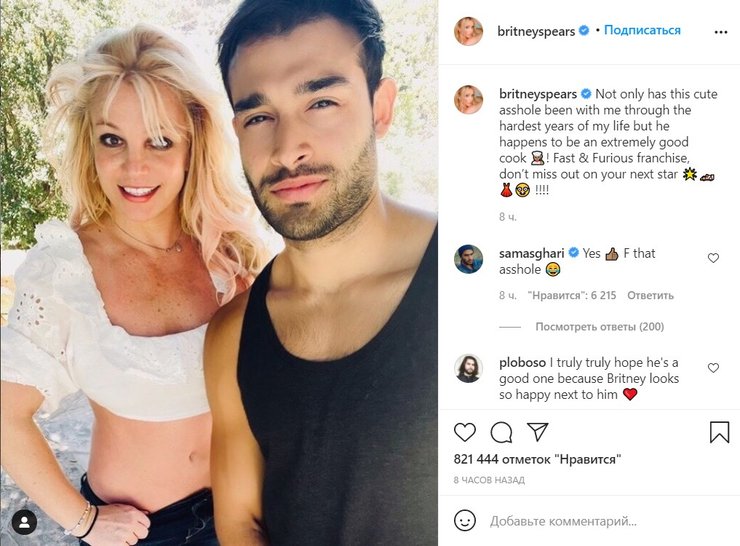Share the post via paper plane icon
The height and width of the screenshot is (546, 740).
click(537, 431)
